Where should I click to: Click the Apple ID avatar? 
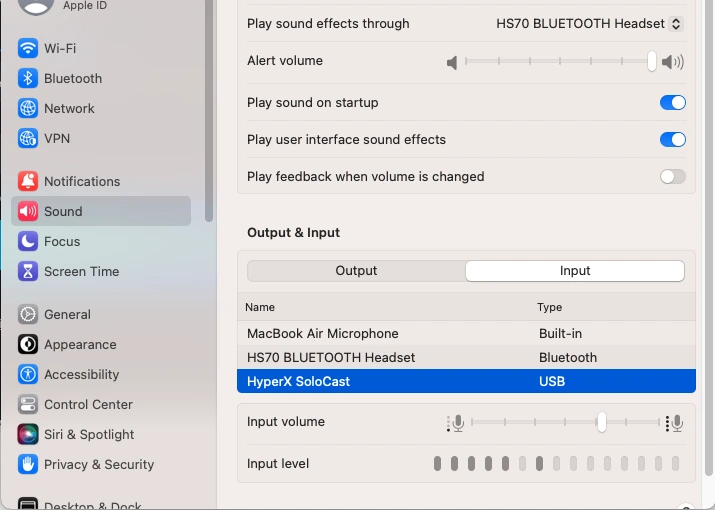tap(36, 6)
